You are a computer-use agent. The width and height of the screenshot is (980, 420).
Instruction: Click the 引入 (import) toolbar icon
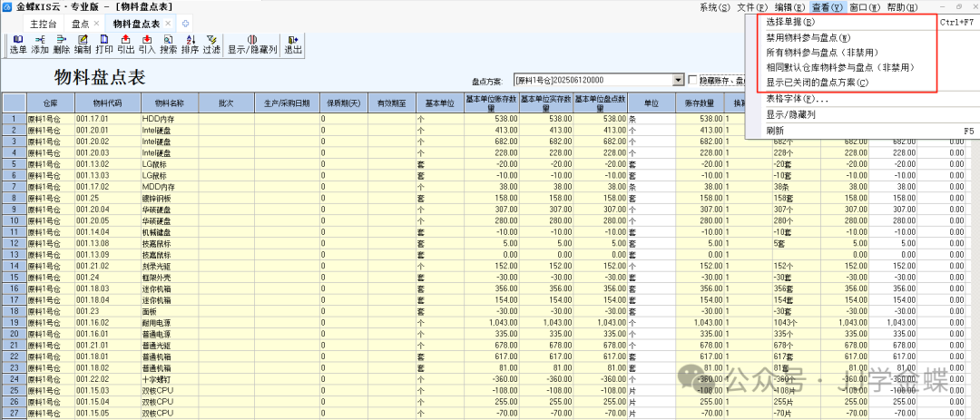pos(147,44)
